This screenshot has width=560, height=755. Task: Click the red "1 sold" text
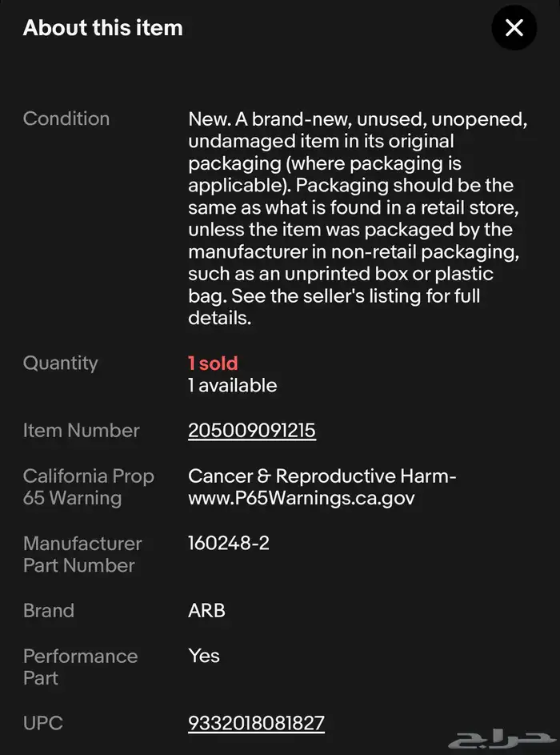(x=213, y=363)
